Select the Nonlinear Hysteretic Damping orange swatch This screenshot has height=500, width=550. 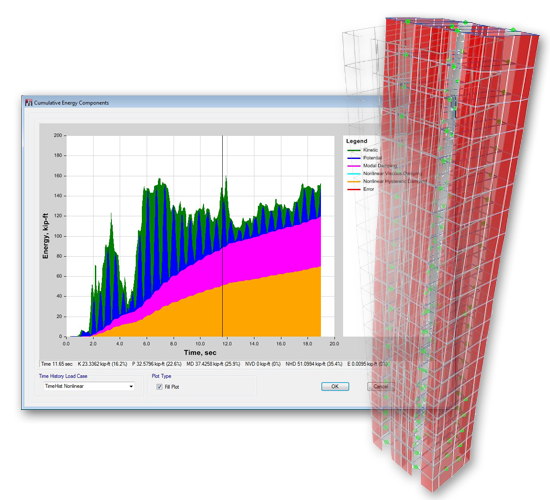(354, 181)
